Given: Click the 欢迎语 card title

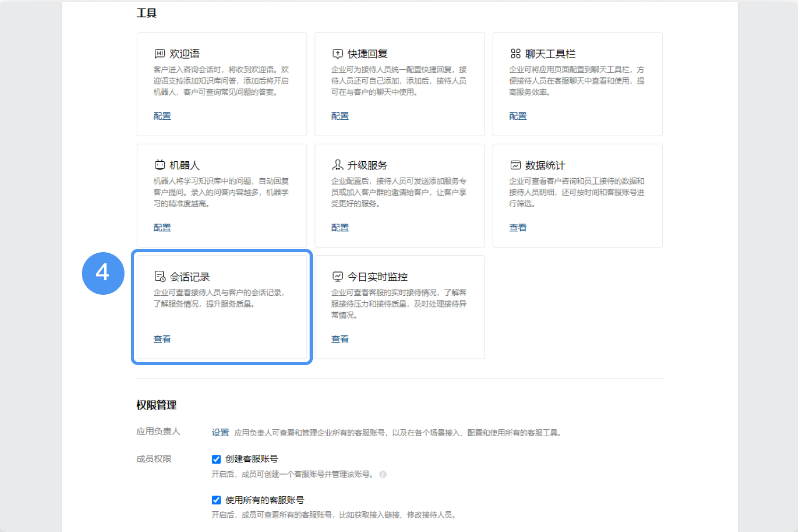Looking at the screenshot, I should pyautogui.click(x=185, y=54).
